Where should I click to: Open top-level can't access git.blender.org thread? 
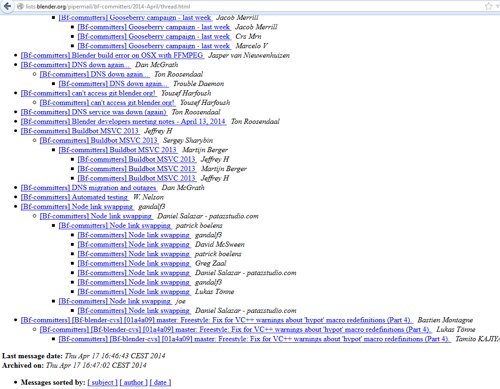point(88,93)
